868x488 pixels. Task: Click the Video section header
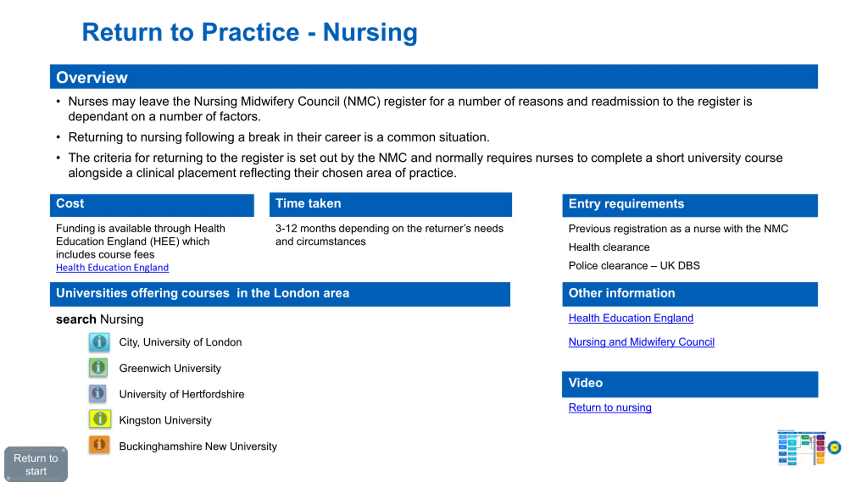click(690, 384)
